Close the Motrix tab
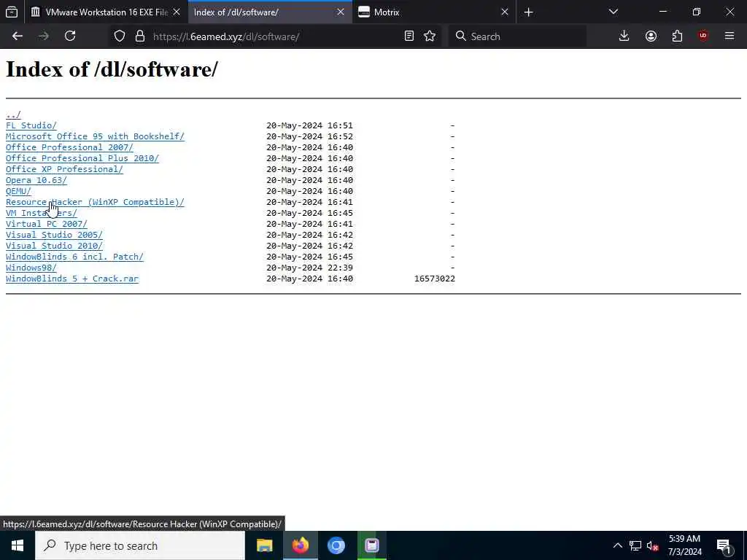This screenshot has width=747, height=560. (505, 12)
